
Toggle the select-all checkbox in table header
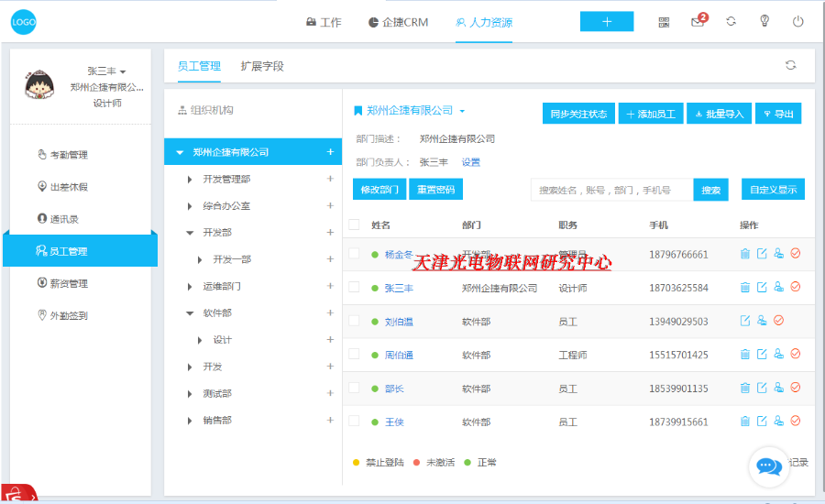(x=354, y=225)
